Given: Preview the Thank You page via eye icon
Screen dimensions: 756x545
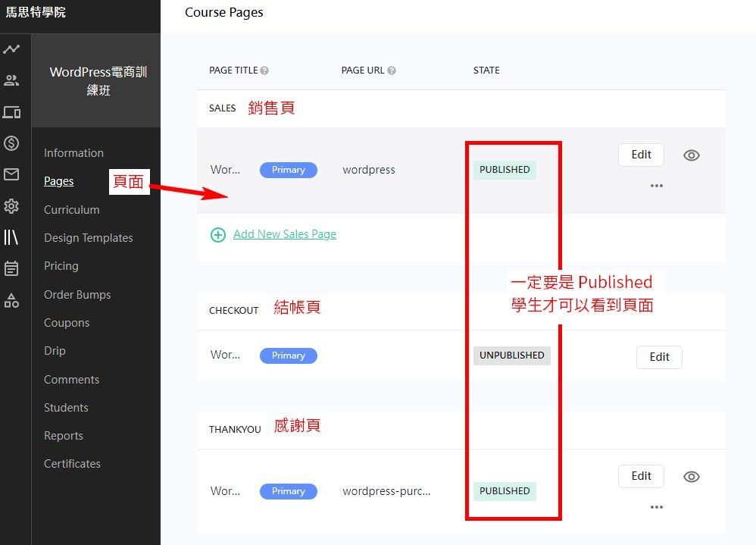Looking at the screenshot, I should (x=691, y=477).
